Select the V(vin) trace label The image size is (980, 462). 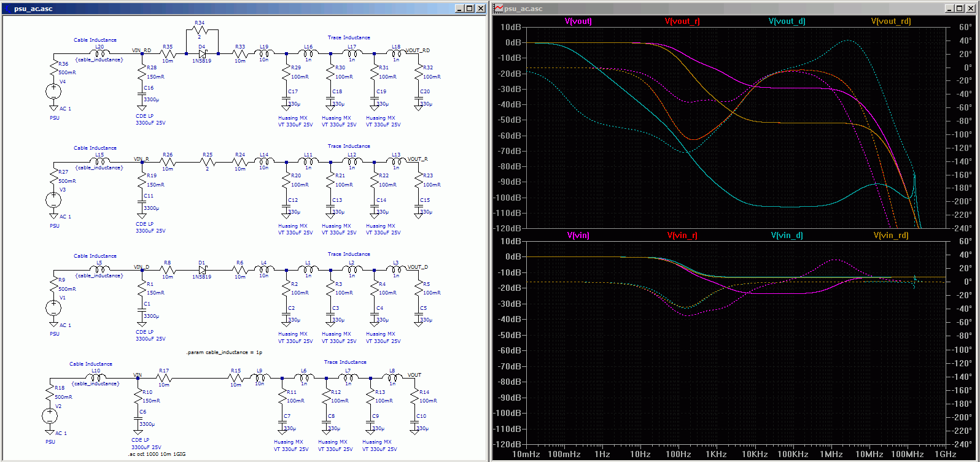[x=578, y=236]
